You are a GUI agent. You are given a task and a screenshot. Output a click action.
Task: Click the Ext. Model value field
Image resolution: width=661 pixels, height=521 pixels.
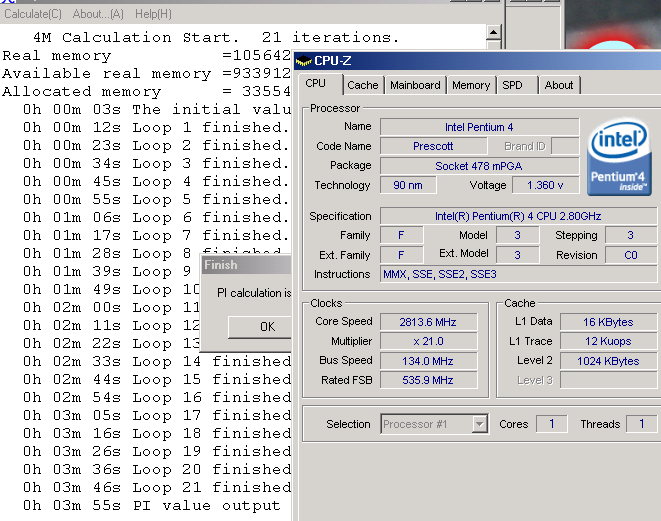(517, 255)
